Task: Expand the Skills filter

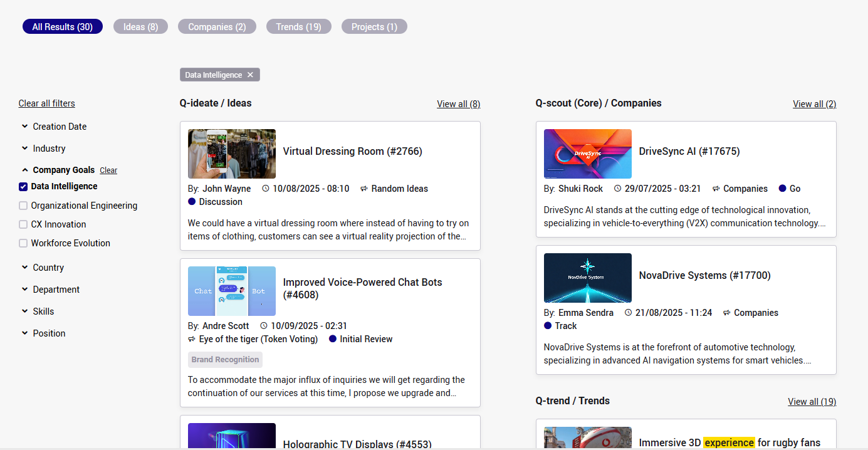Action: tap(38, 311)
